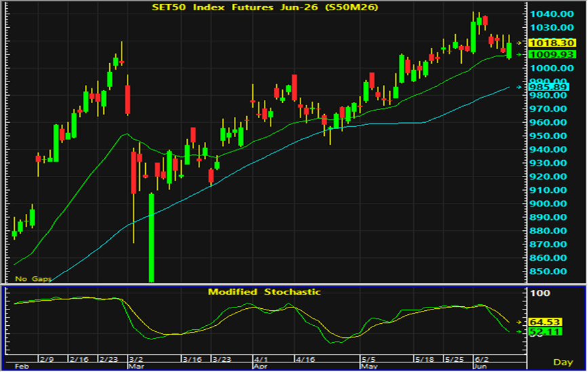The image size is (588, 372).
Task: Click the Mar month label
Action: [136, 367]
